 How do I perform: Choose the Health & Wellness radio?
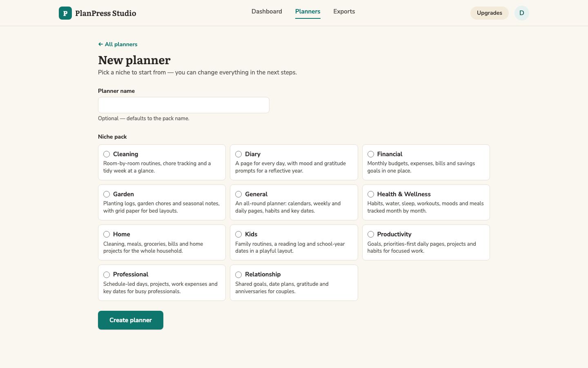371,194
